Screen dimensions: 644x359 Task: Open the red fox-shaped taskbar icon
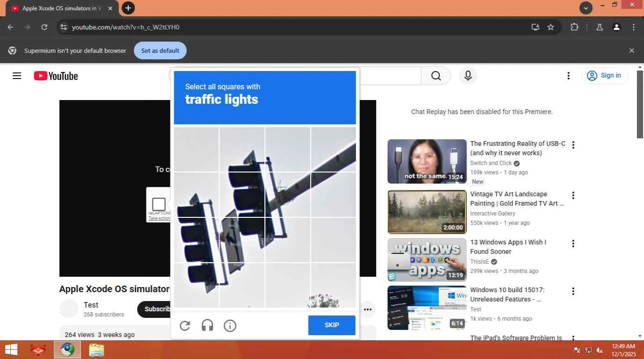click(x=38, y=350)
